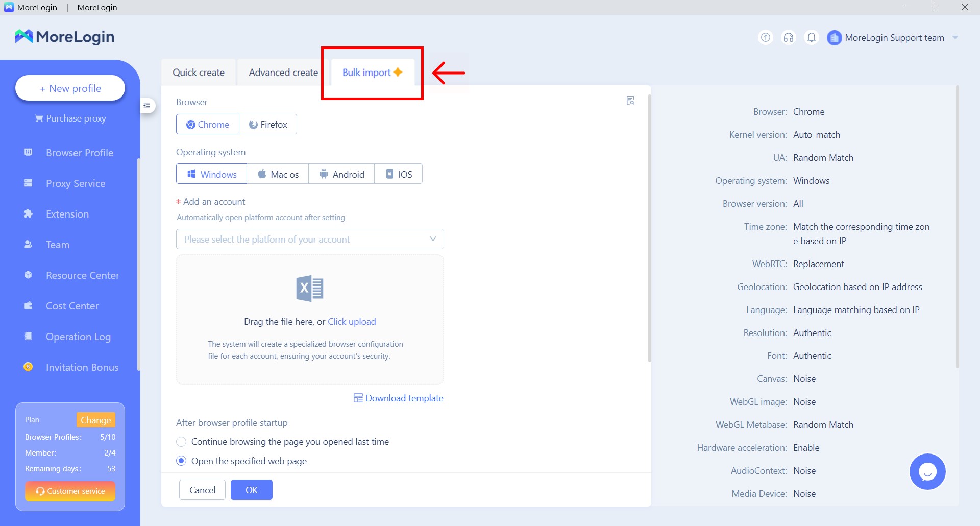Switch to the Advanced create tab
Viewport: 980px width, 526px height.
[283, 73]
